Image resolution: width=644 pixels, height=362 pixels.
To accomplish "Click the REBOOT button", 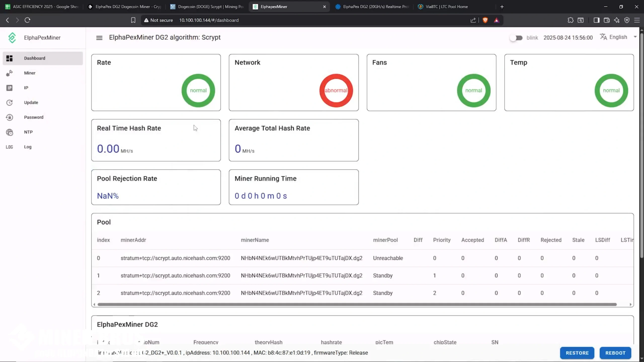I will coord(615,353).
